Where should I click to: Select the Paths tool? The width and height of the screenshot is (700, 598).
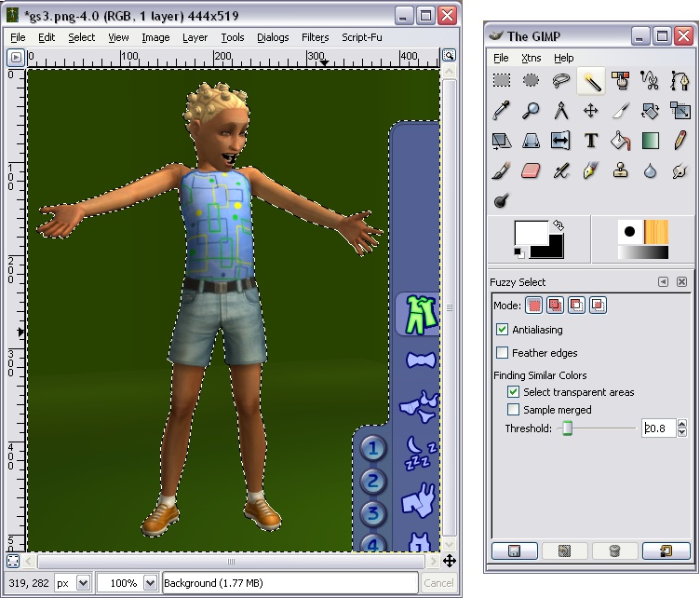[x=679, y=81]
